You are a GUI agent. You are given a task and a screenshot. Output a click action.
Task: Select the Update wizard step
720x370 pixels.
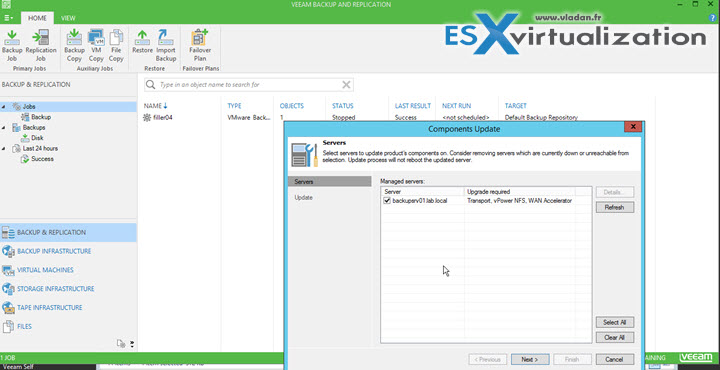(304, 198)
